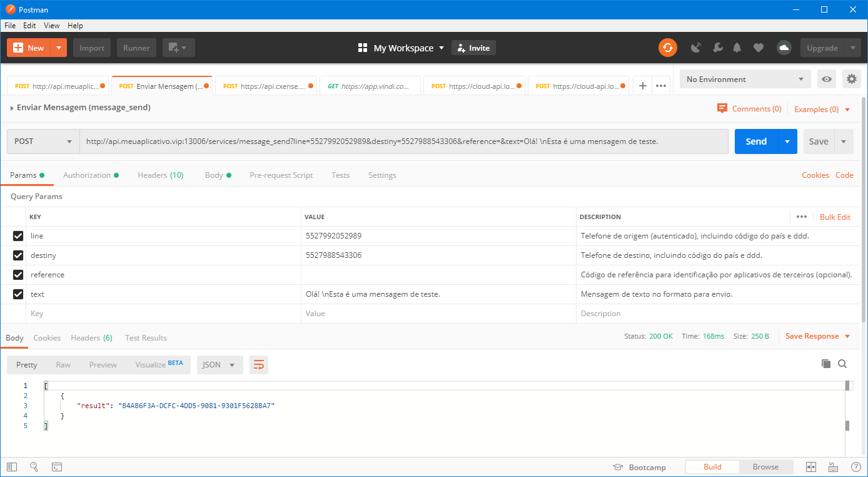Toggle word wrap in response body
Screen dimensions: 868x477
259,365
